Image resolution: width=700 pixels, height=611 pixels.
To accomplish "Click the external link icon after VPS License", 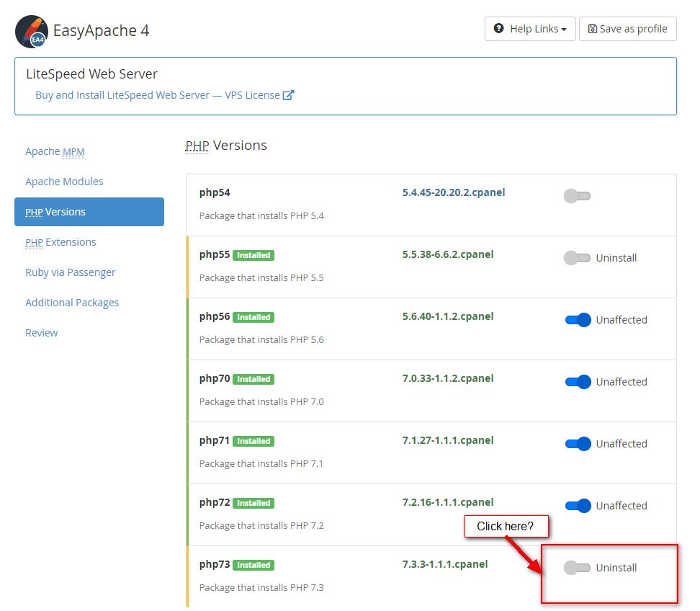I will pos(288,95).
